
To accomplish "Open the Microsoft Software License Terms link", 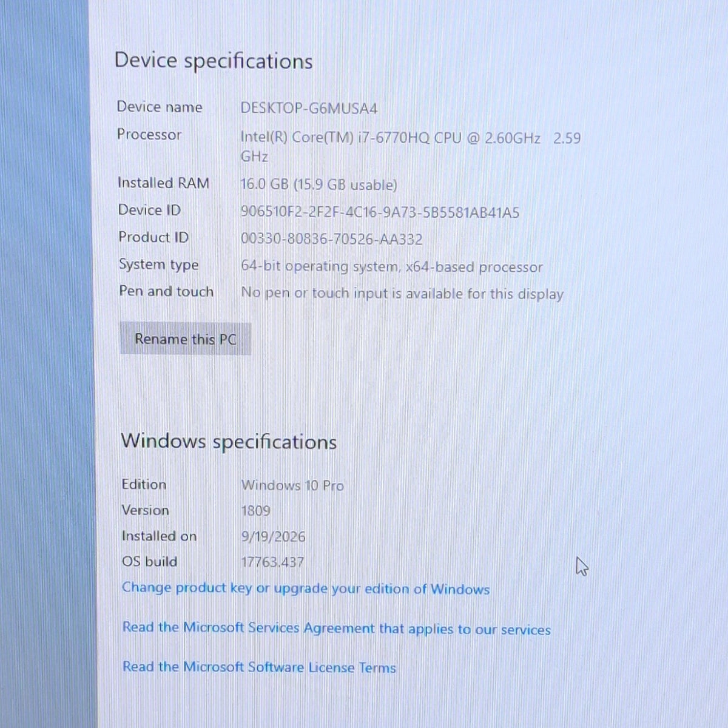I will 259,667.
